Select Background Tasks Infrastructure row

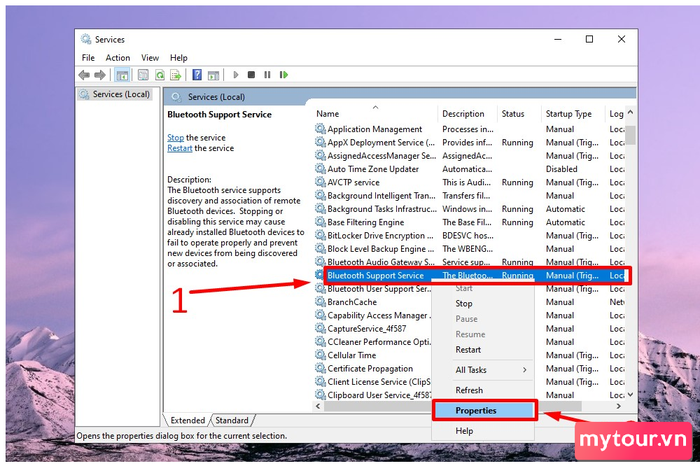[x=469, y=209]
